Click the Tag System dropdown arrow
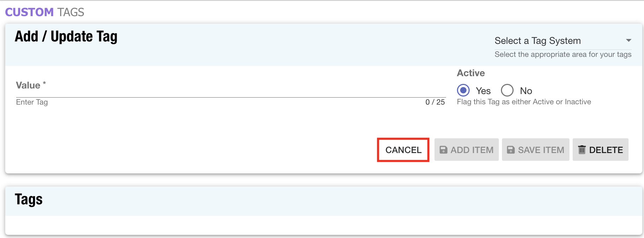Screen dimensions: 644x238 click(629, 41)
